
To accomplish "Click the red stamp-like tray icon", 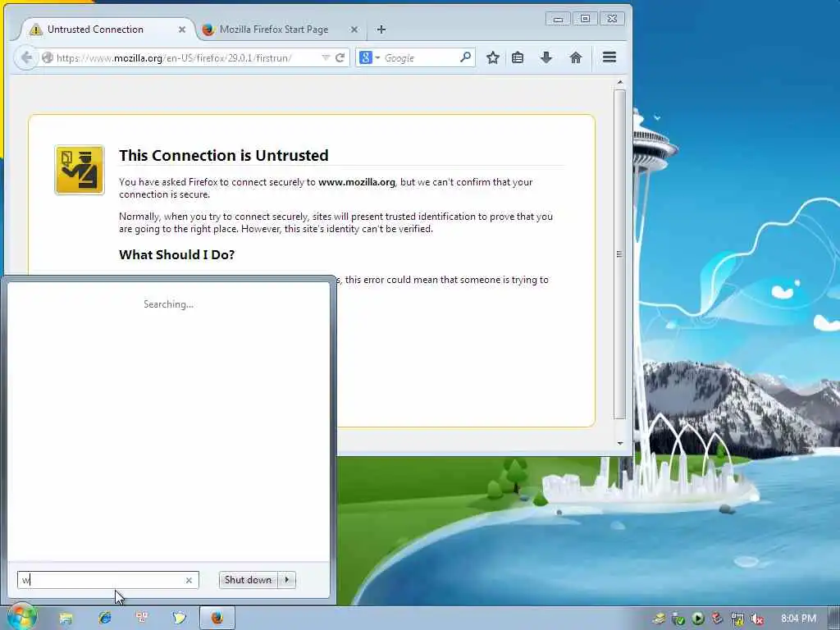I will (717, 619).
